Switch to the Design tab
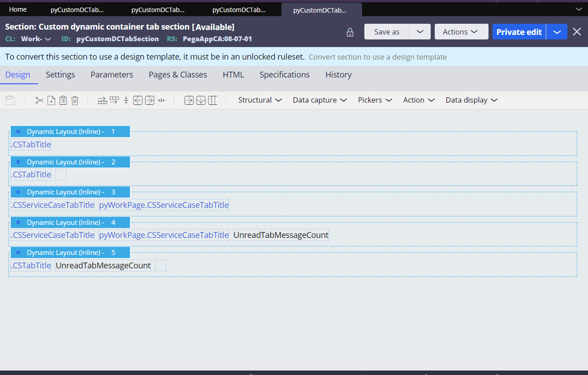Image resolution: width=588 pixels, height=375 pixels. click(x=18, y=75)
